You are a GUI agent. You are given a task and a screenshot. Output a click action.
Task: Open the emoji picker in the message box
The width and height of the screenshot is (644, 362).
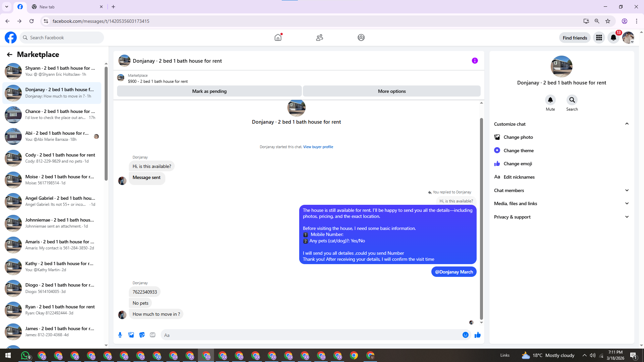click(465, 335)
